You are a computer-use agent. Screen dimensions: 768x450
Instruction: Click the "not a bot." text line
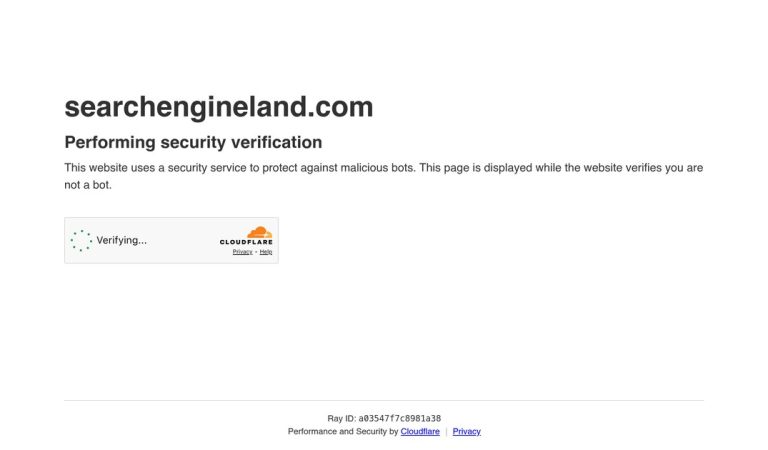click(88, 185)
